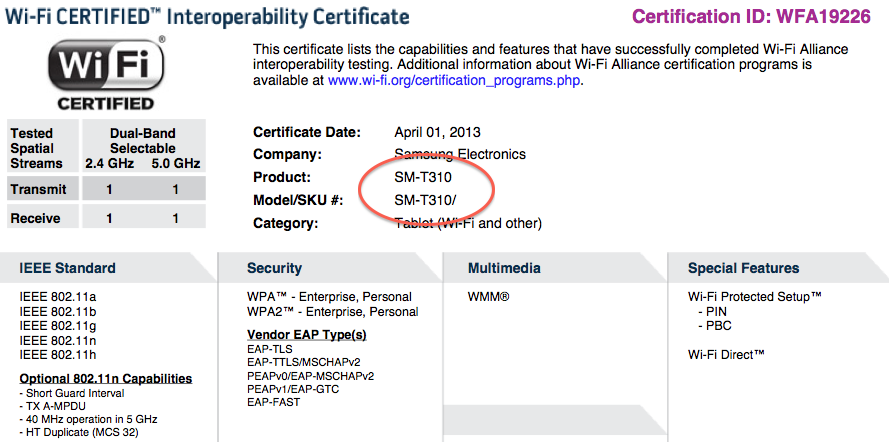This screenshot has height=442, width=889.
Task: Click the WMM multimedia entry
Action: [488, 297]
